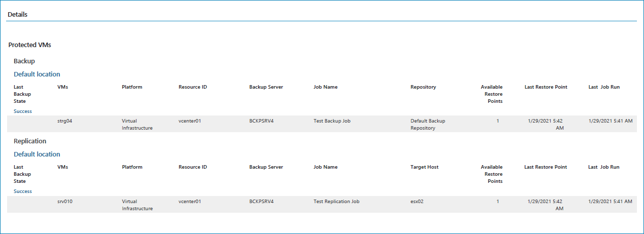
Task: Click Last Restore Point header in Replication table
Action: 546,167
